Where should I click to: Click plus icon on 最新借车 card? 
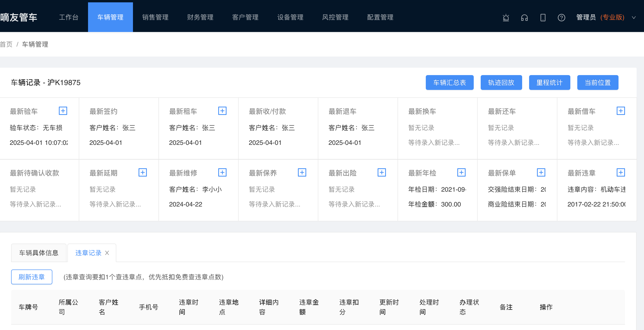tap(621, 111)
